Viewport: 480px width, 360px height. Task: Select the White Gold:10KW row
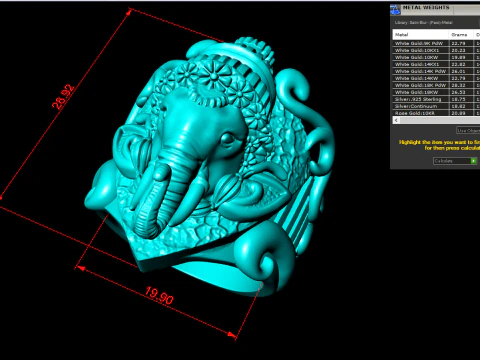coord(436,57)
